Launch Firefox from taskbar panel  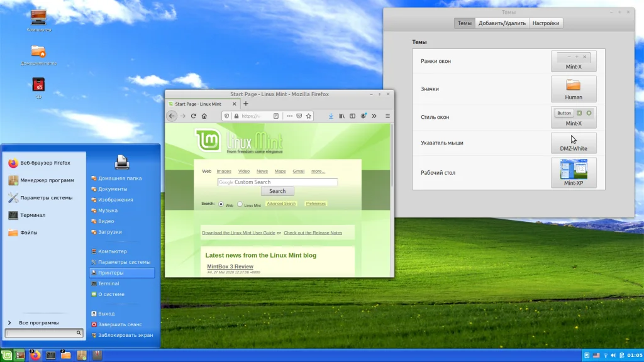(x=35, y=355)
